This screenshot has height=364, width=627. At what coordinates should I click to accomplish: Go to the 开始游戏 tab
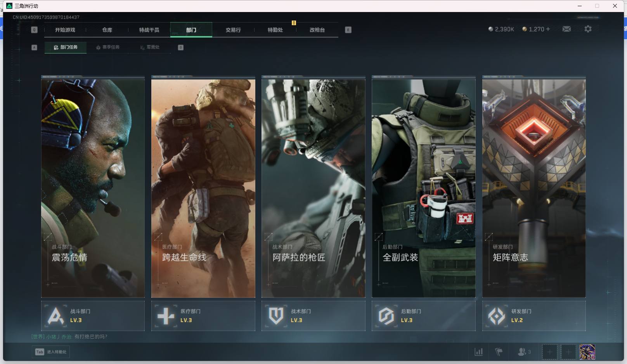tap(65, 30)
